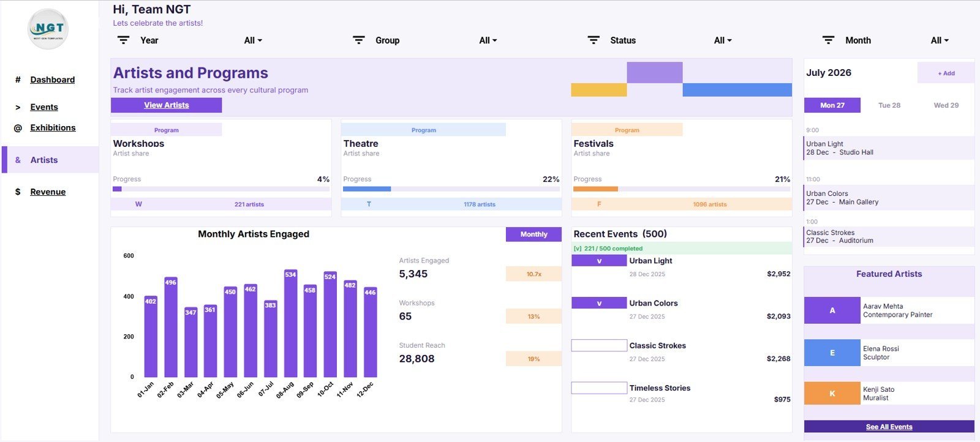Click the Theatre progress bar
The height and width of the screenshot is (442, 980).
(x=451, y=189)
